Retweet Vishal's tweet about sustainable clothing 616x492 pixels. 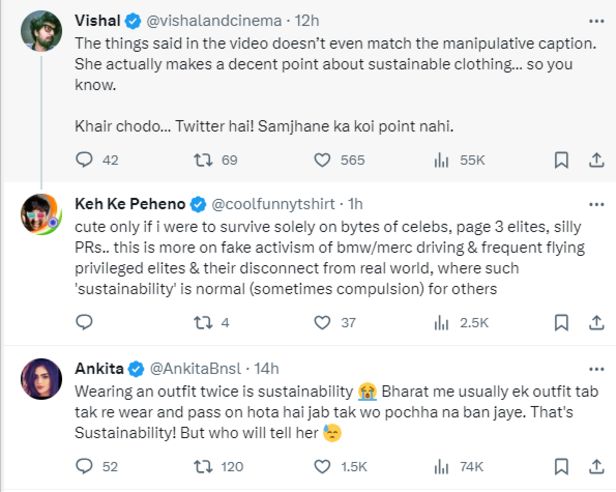pos(203,159)
